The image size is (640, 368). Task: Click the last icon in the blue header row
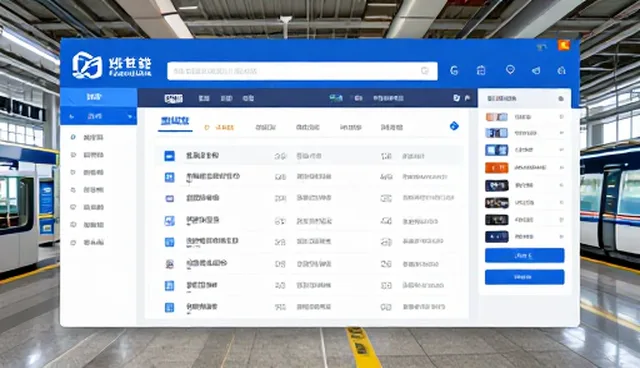(562, 71)
